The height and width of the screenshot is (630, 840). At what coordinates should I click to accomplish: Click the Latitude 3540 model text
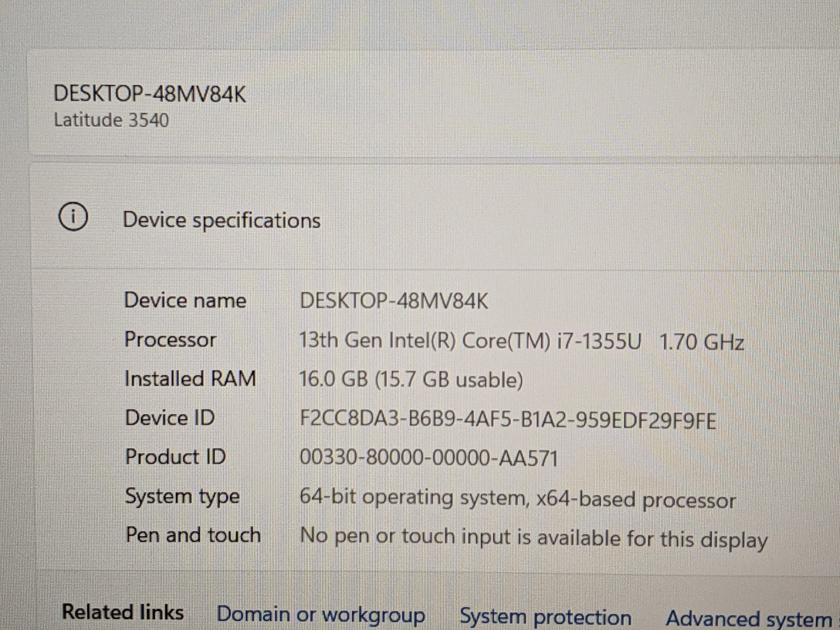(111, 120)
